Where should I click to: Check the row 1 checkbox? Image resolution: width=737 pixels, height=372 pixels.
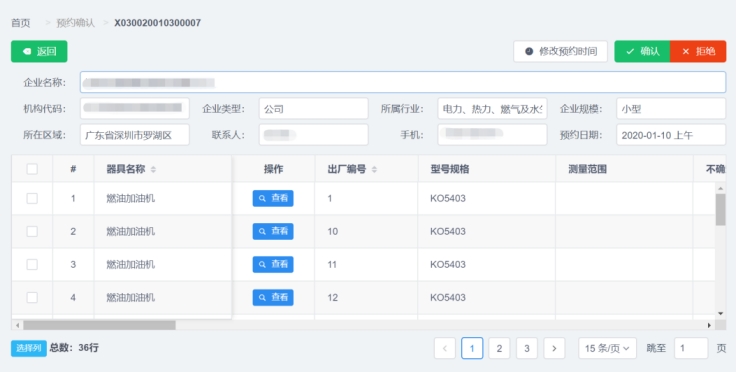tap(32, 198)
